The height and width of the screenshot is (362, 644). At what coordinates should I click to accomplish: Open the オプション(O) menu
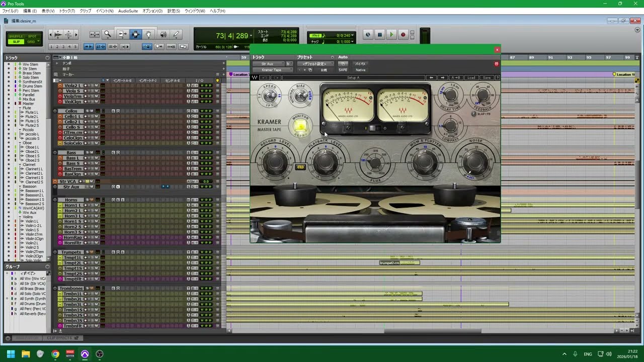coord(152,11)
